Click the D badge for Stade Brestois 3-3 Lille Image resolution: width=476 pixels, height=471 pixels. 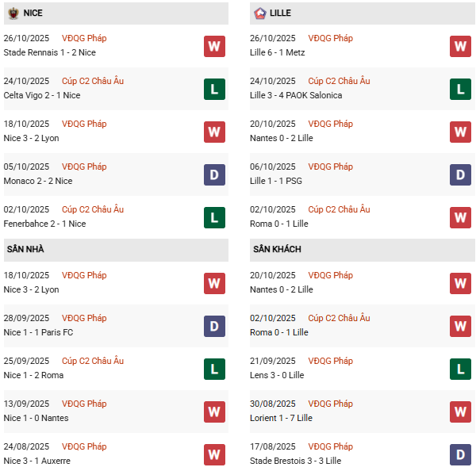[460, 454]
